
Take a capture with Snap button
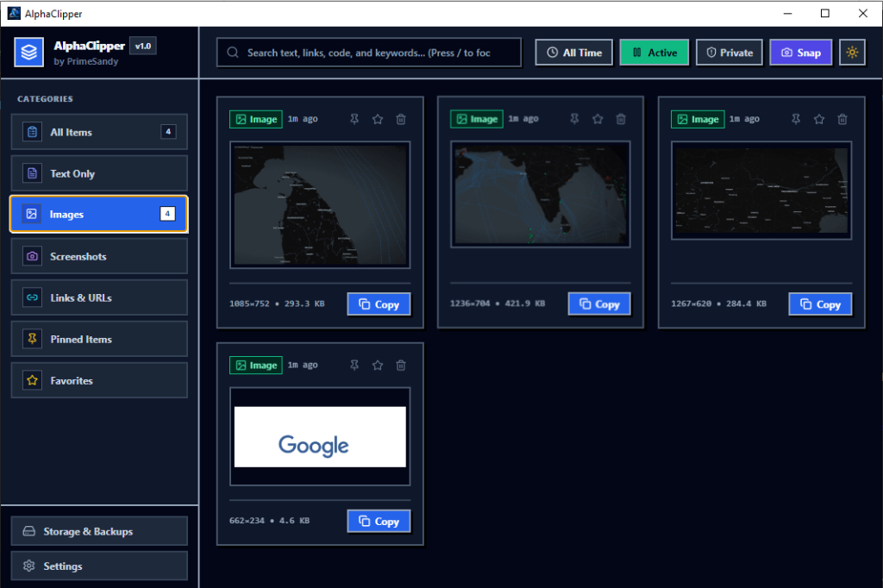(801, 53)
